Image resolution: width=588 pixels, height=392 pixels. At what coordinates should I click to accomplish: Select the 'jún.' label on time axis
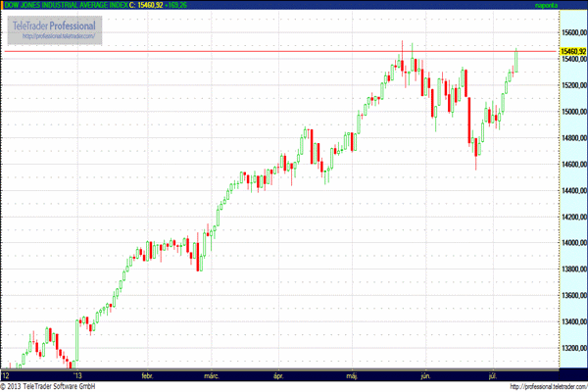(425, 374)
